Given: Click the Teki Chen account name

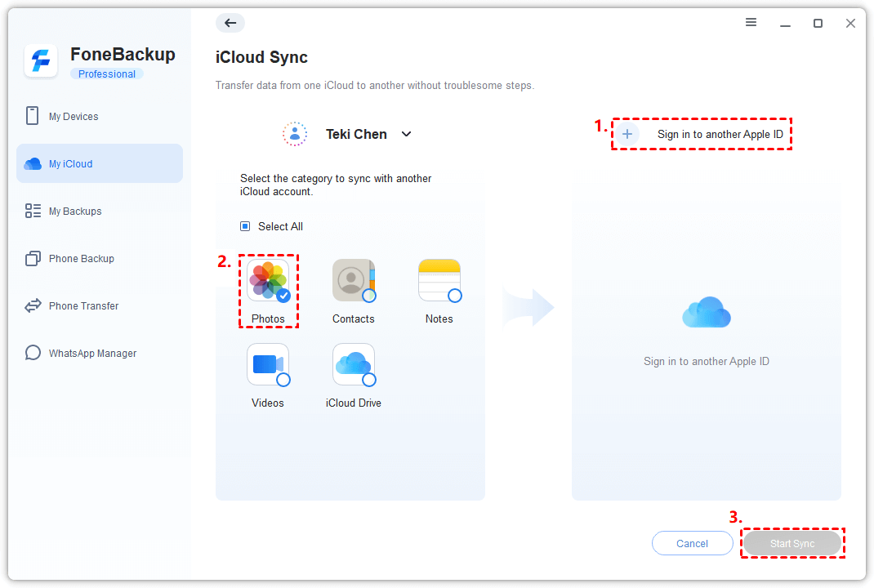Looking at the screenshot, I should coord(356,134).
